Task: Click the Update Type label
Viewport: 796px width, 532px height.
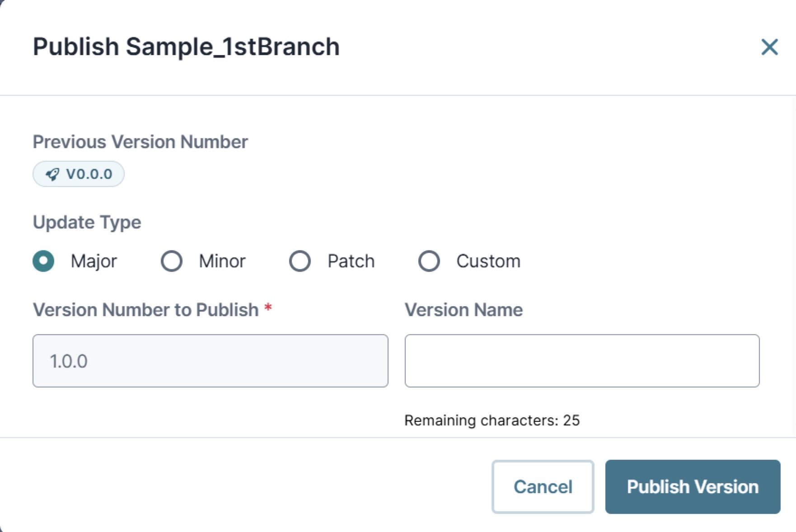Action: [x=87, y=222]
